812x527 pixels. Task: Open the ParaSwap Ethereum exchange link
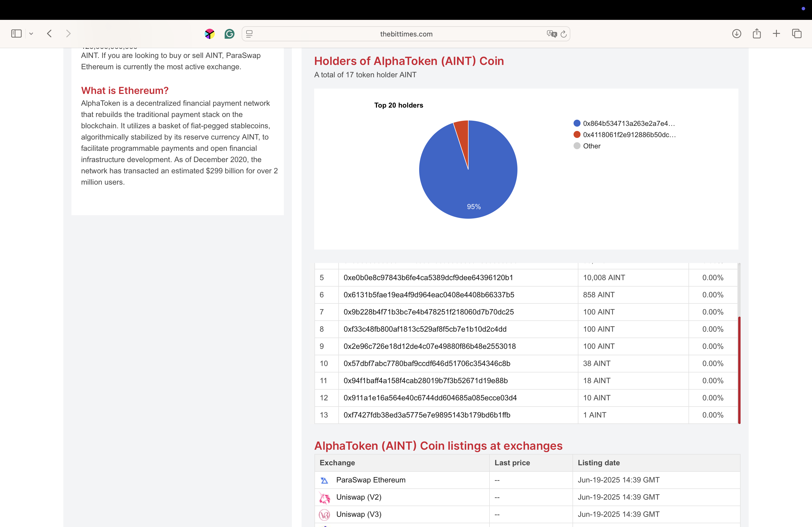(x=371, y=480)
